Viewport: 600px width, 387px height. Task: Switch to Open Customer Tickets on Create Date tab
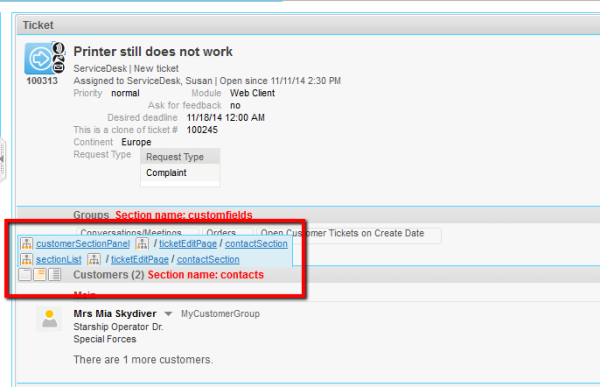349,234
